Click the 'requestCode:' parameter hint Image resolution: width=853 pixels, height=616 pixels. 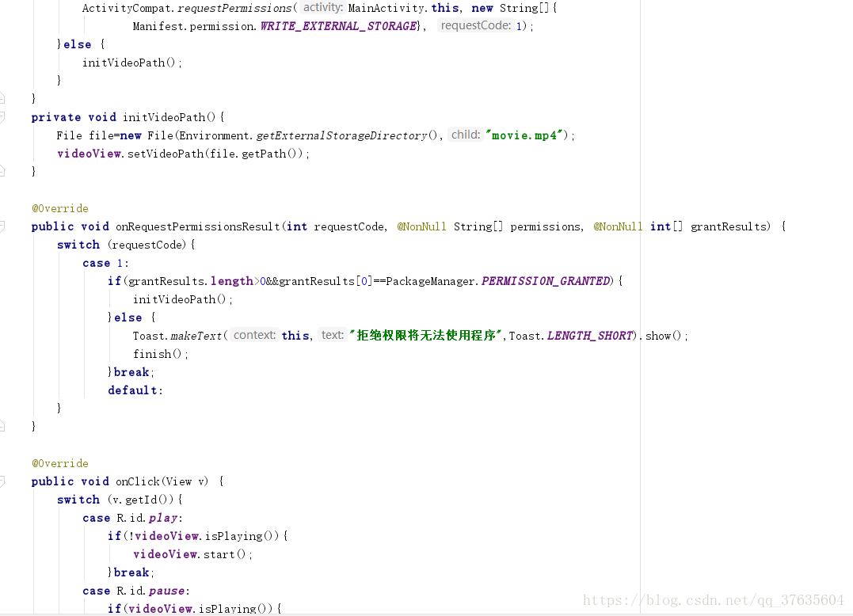[476, 25]
